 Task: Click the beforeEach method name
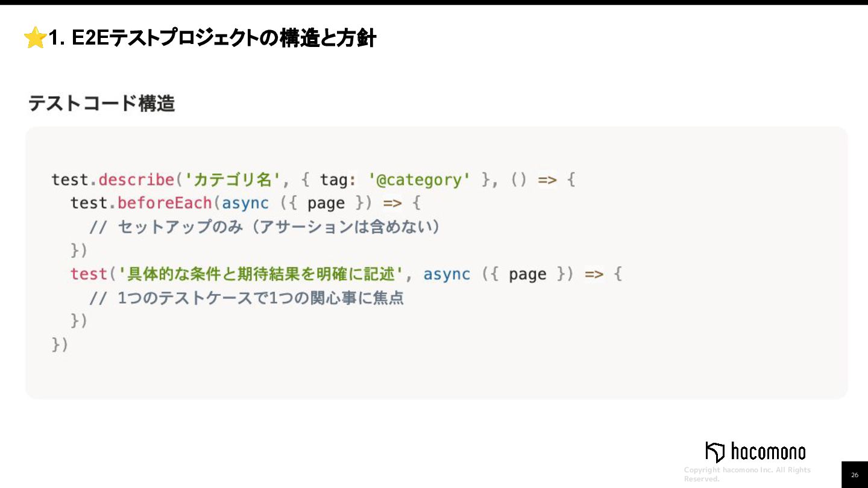[165, 204]
